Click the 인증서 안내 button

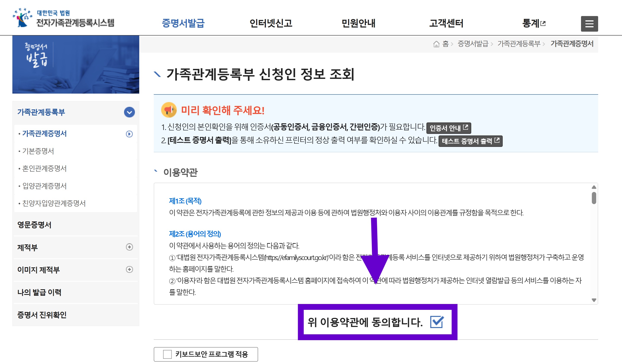click(448, 128)
